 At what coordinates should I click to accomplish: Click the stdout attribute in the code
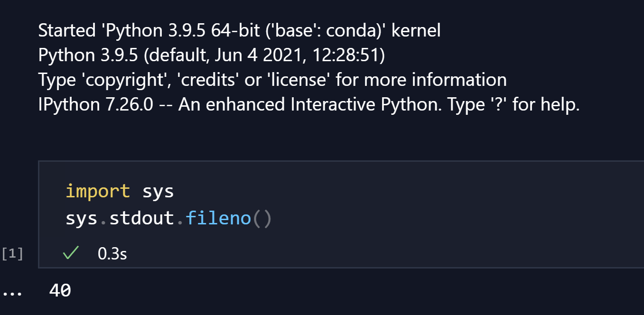click(141, 218)
